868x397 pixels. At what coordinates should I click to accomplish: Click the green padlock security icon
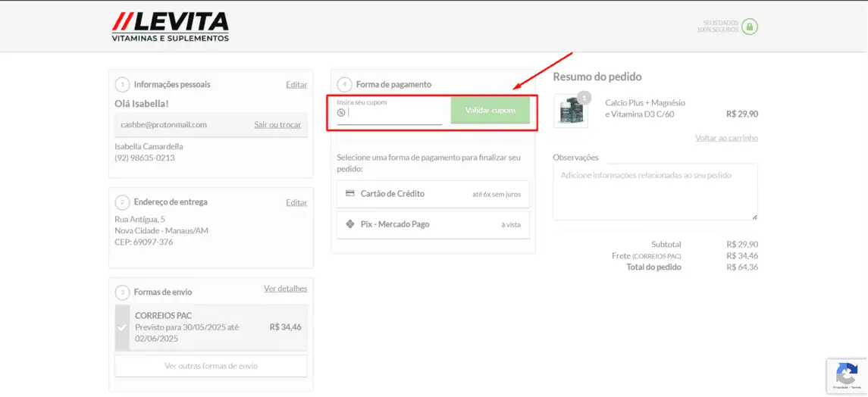coord(750,26)
